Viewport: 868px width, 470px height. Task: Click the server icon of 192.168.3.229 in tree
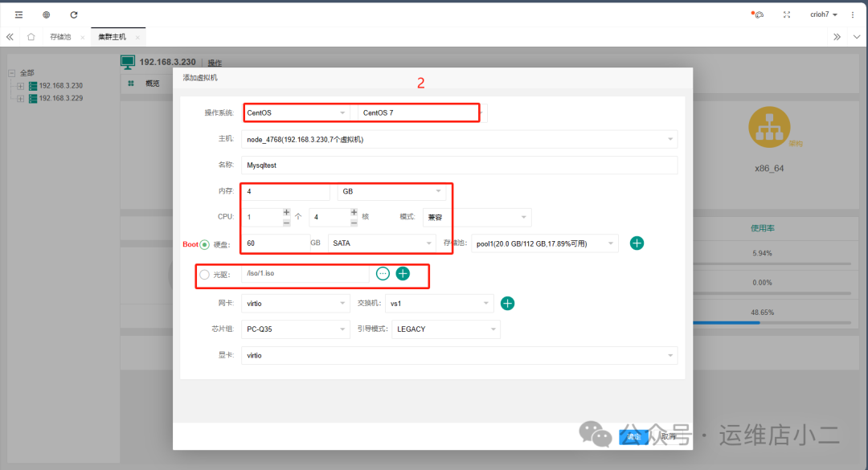click(33, 99)
